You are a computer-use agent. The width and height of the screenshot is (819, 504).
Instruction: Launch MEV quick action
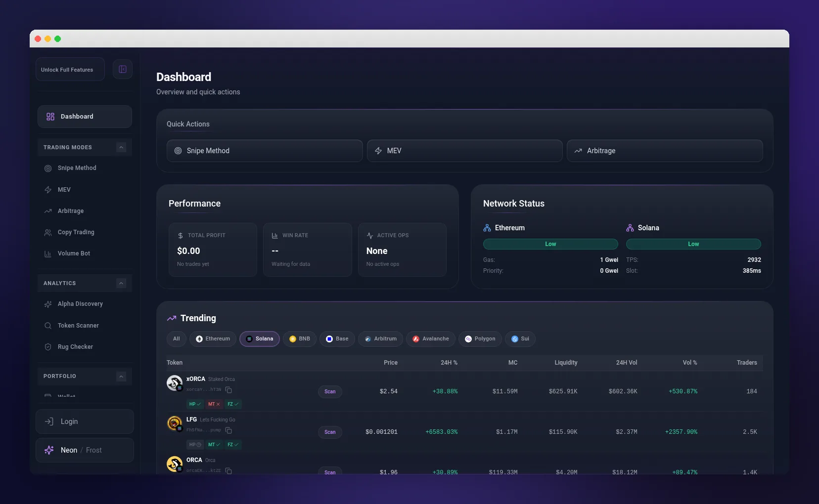(465, 151)
